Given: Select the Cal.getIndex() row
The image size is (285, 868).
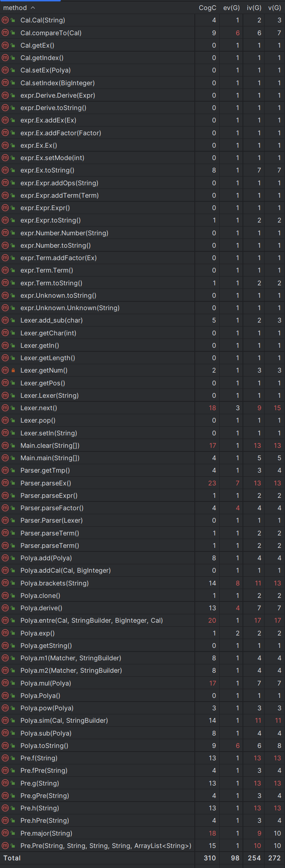Looking at the screenshot, I should tap(142, 58).
